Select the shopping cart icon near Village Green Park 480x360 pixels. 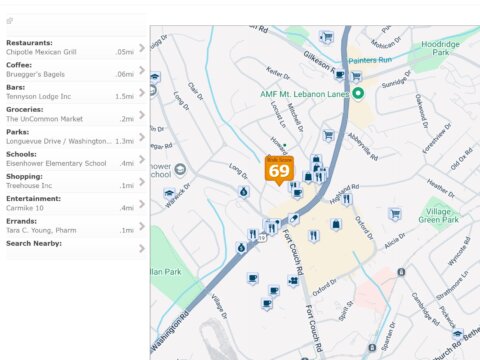[x=395, y=214]
